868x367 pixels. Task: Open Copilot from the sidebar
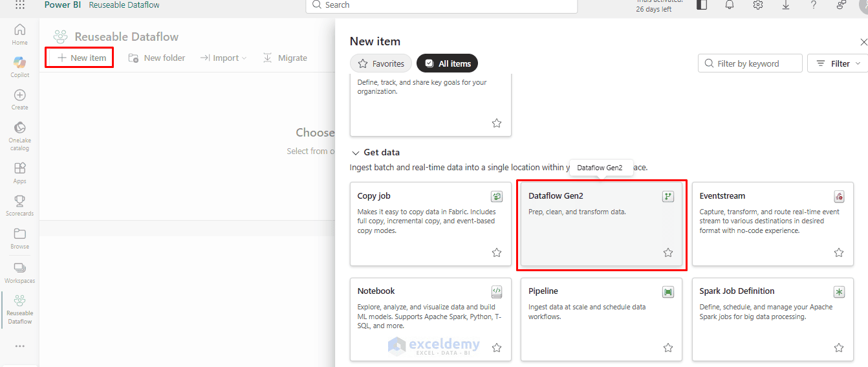click(x=20, y=67)
